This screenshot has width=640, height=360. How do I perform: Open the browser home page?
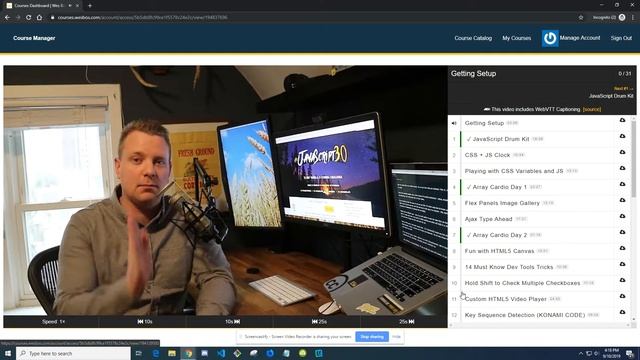[39, 17]
